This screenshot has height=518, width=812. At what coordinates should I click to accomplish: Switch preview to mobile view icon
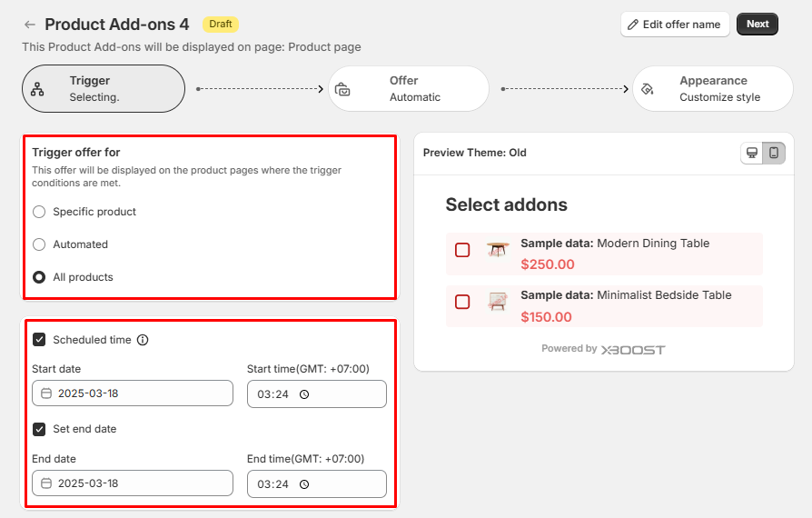pyautogui.click(x=774, y=153)
